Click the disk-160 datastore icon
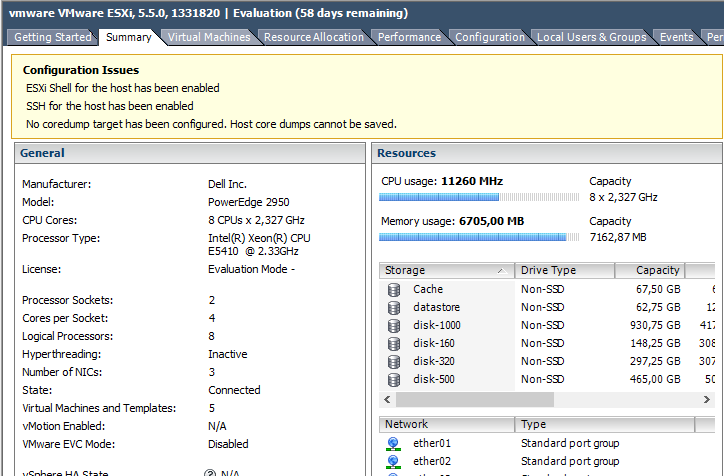The width and height of the screenshot is (724, 476). (394, 343)
